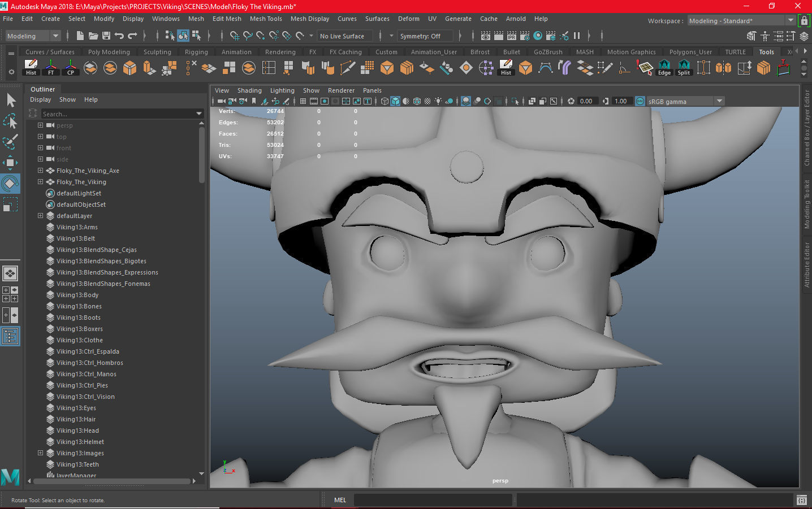Select the arrow Select tool in toolbox

coord(10,100)
